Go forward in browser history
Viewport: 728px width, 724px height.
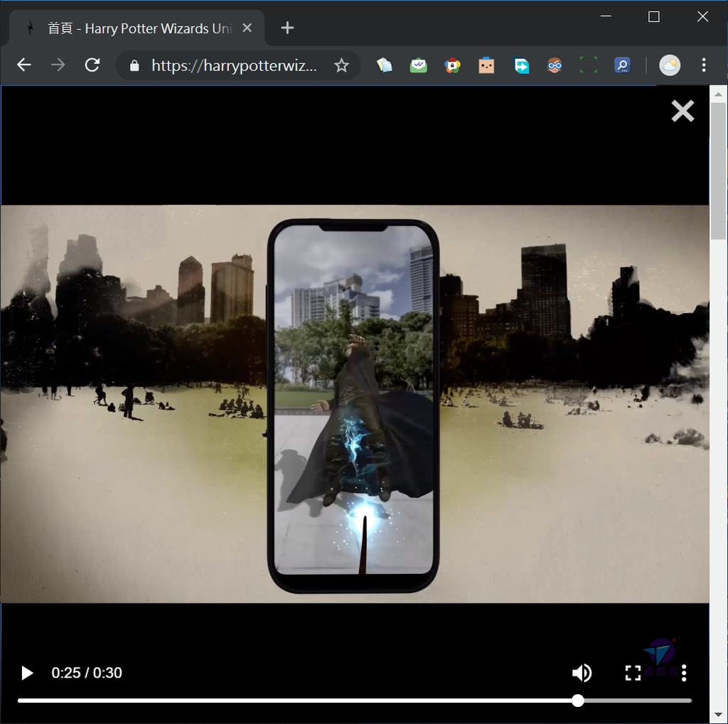[x=58, y=65]
